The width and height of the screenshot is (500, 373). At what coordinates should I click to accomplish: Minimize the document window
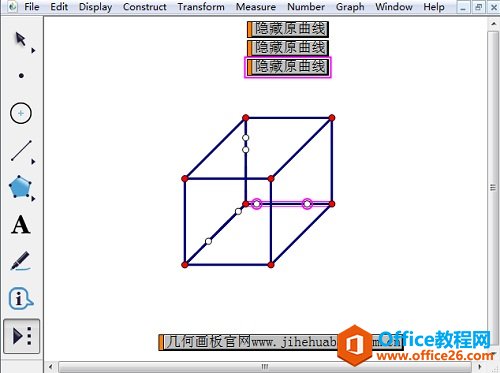coord(463,7)
